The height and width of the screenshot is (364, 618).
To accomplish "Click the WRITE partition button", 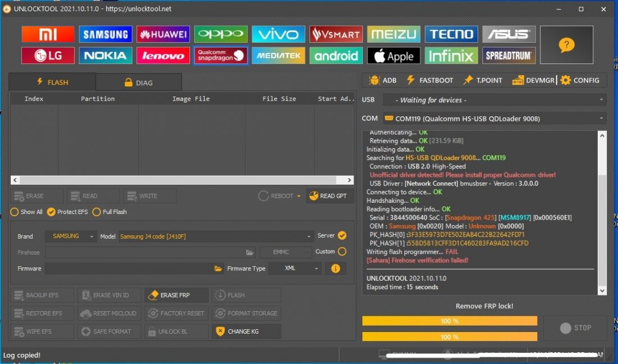I will [150, 196].
